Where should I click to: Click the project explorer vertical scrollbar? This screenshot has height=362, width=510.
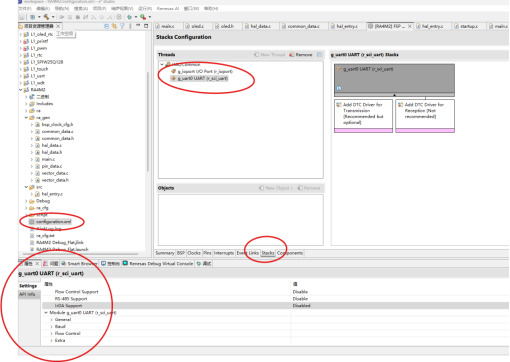pos(148,122)
